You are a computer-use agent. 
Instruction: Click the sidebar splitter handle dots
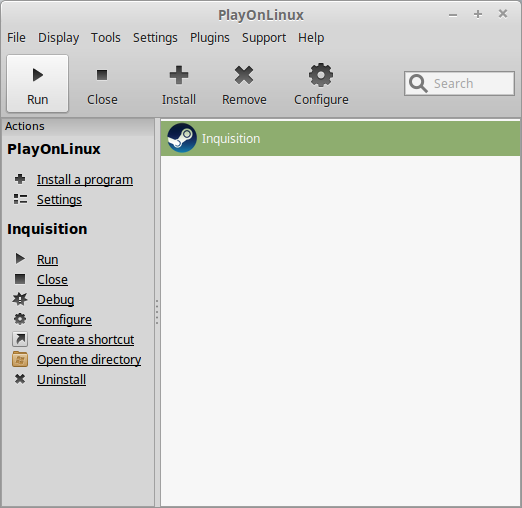tap(157, 312)
